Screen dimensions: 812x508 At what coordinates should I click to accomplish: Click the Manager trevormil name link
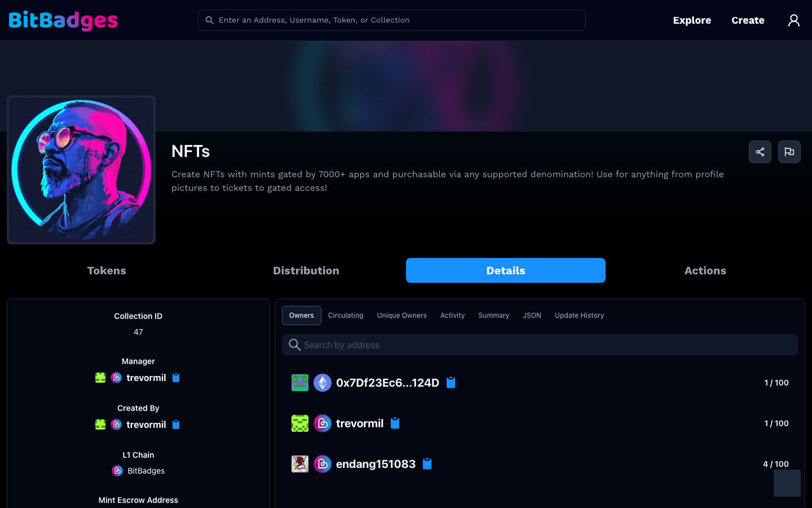146,378
